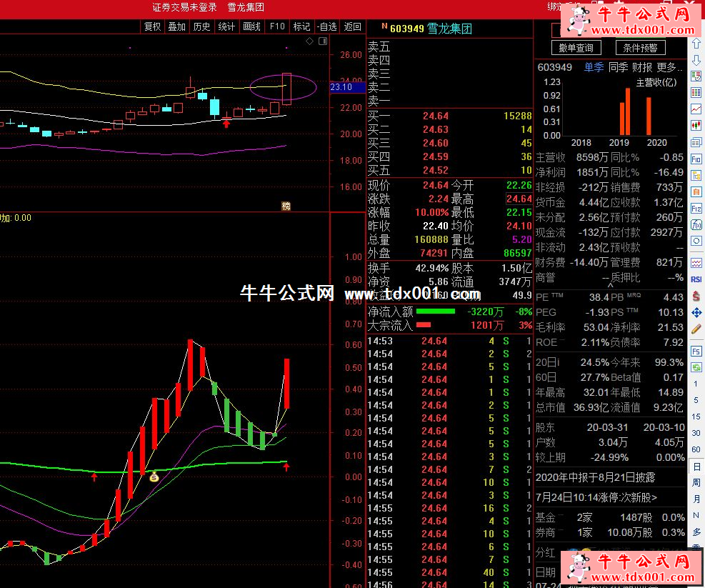Select the RSI indicator icon

(x=696, y=279)
